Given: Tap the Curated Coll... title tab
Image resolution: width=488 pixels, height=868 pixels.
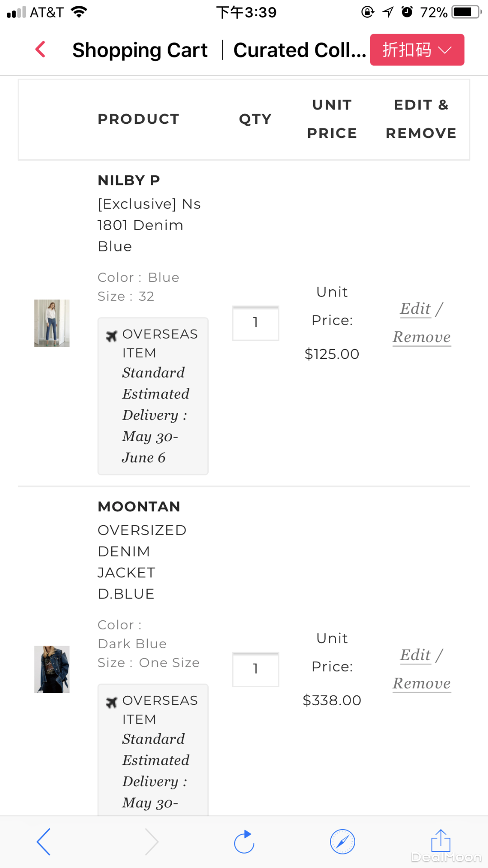Looking at the screenshot, I should [299, 50].
